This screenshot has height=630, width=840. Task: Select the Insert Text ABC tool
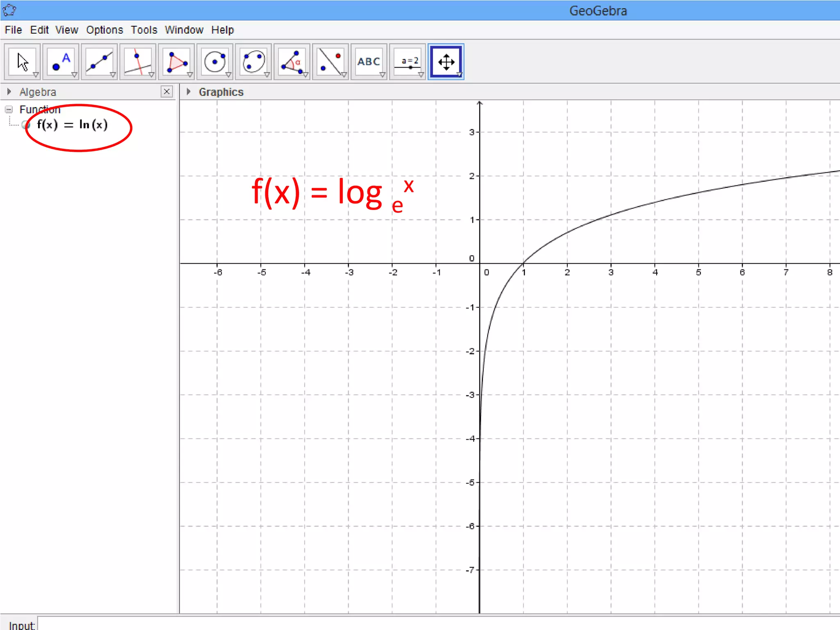369,62
